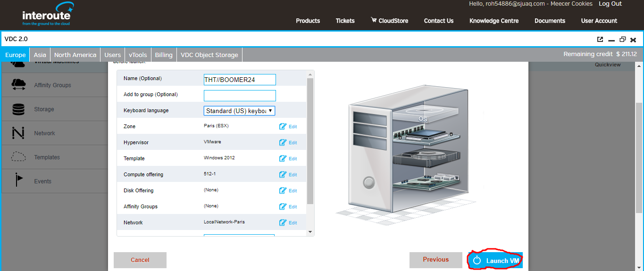
Task: Click the Network row Edit link
Action: tap(293, 223)
